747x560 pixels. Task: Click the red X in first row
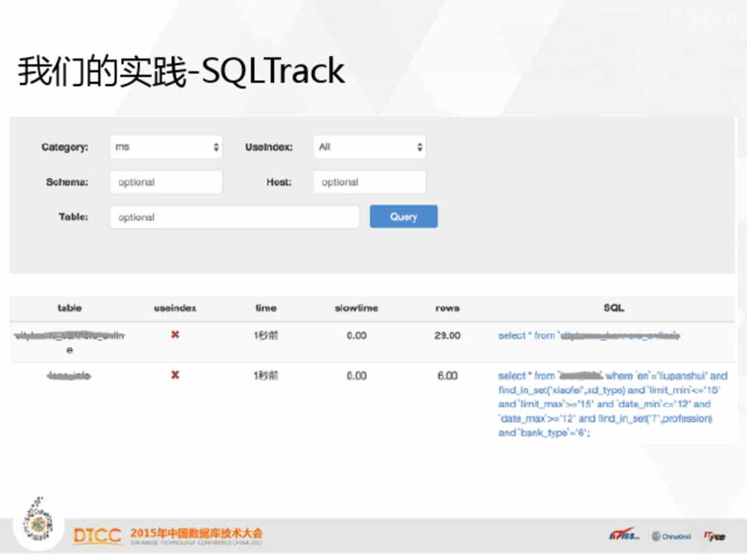[x=175, y=334]
